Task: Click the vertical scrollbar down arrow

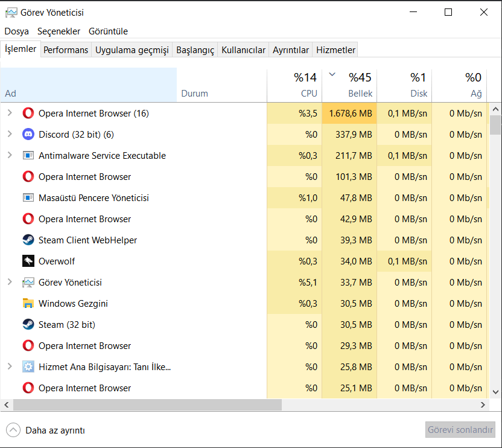Action: [495, 392]
